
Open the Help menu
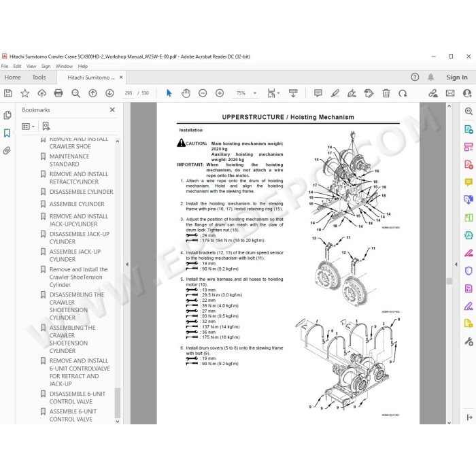[x=82, y=66]
